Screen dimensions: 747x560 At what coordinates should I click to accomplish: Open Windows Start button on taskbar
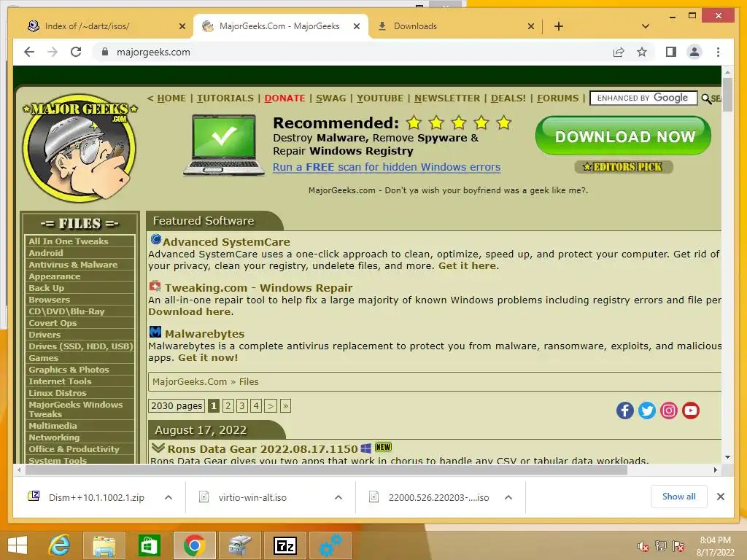click(18, 545)
